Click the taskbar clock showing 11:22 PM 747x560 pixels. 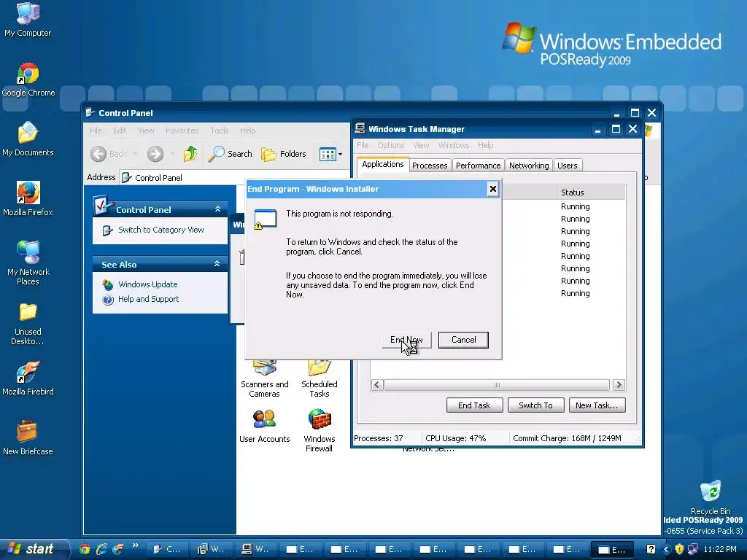[720, 549]
